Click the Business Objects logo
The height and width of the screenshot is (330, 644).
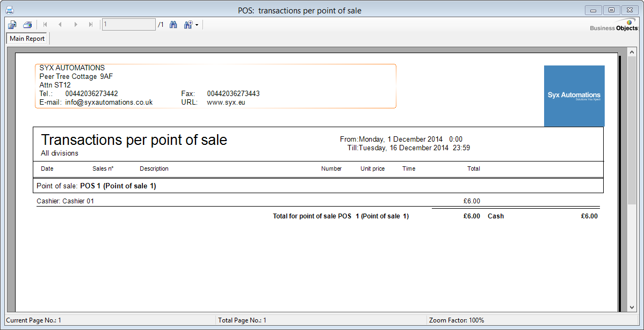click(614, 26)
